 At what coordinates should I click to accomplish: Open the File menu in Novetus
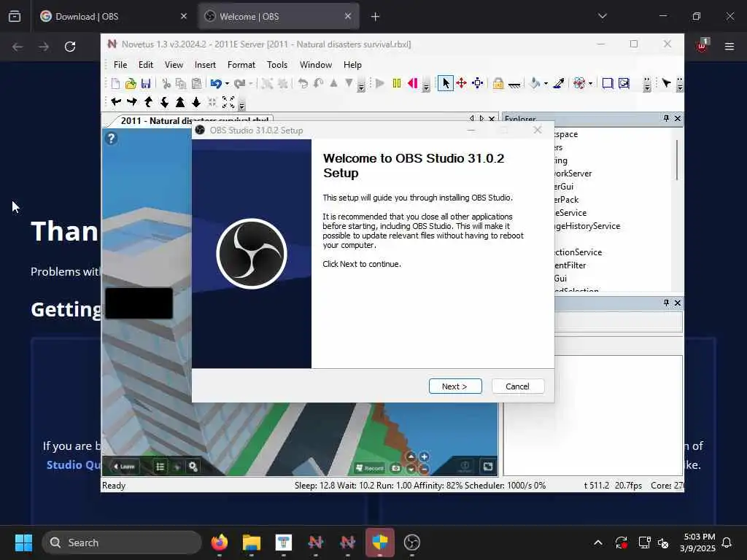tap(120, 65)
